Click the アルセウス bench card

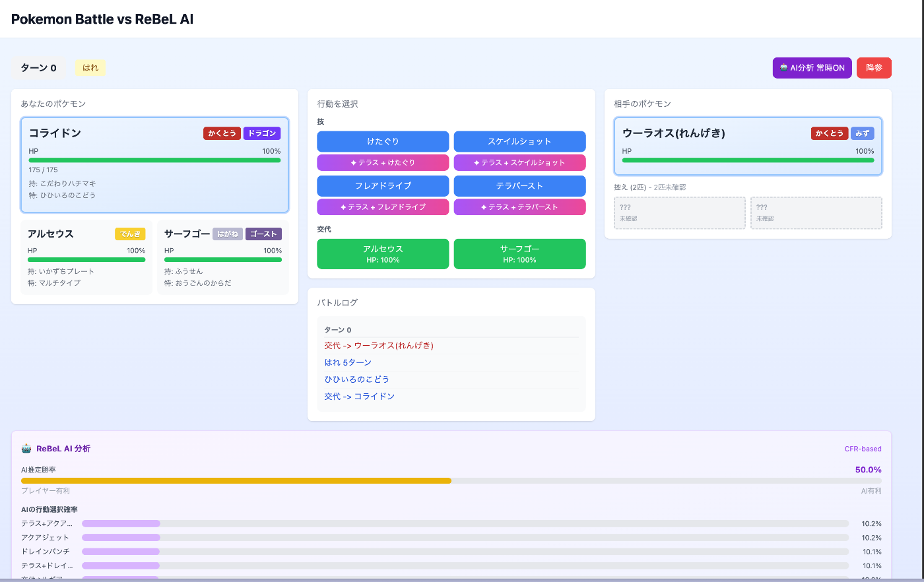pos(86,257)
